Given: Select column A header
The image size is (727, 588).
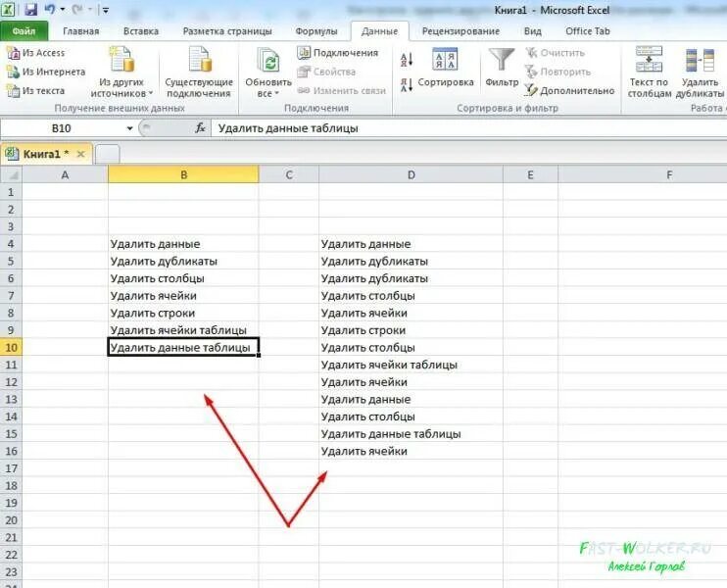Looking at the screenshot, I should 65,174.
